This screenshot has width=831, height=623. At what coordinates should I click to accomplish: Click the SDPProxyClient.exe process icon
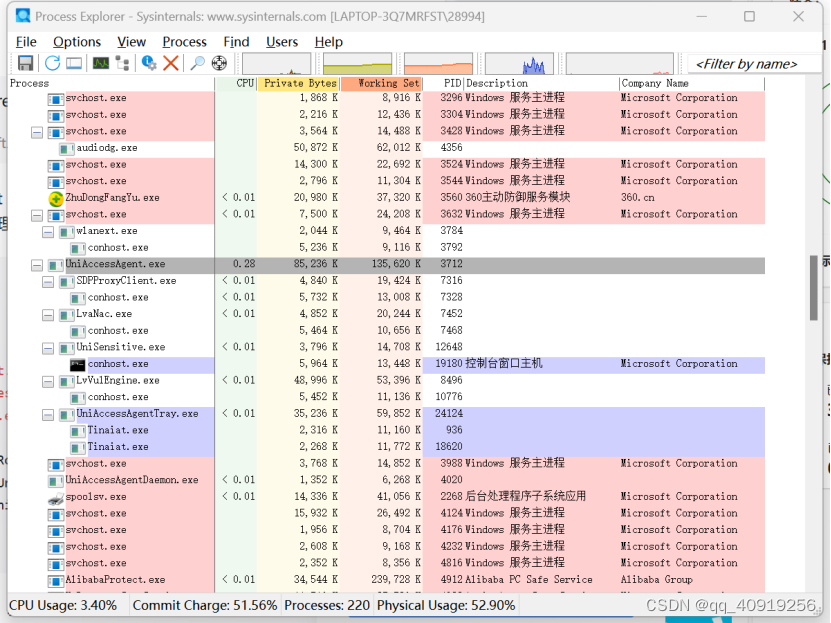67,282
